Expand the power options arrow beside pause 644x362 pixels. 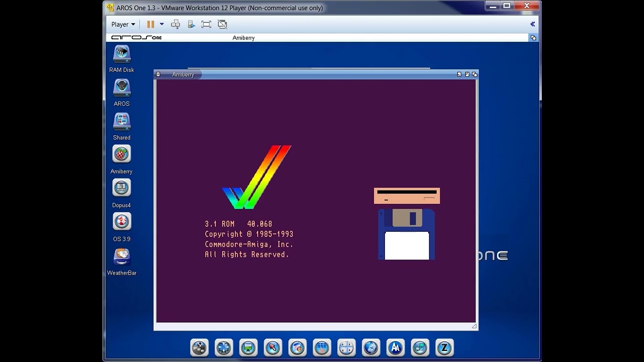(x=162, y=24)
